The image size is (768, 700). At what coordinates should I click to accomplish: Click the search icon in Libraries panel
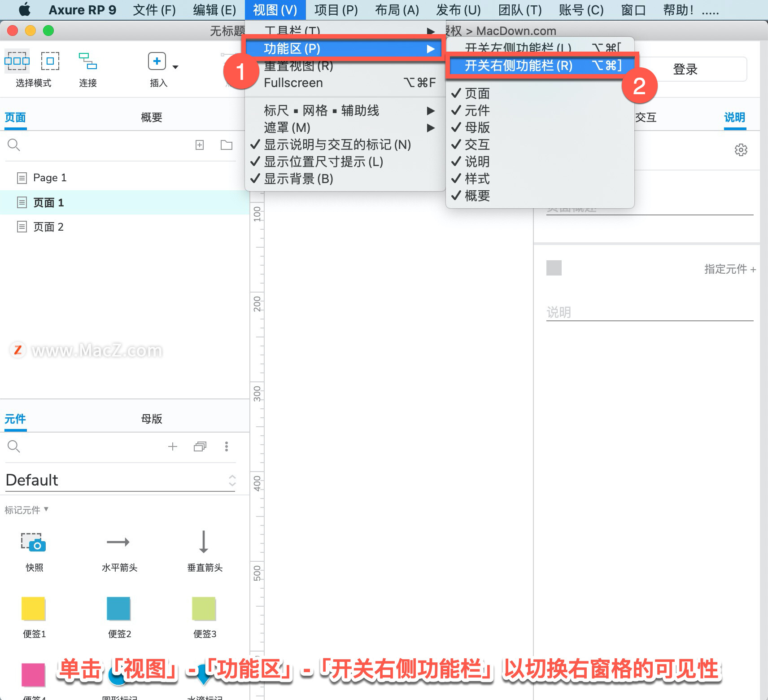pyautogui.click(x=14, y=446)
